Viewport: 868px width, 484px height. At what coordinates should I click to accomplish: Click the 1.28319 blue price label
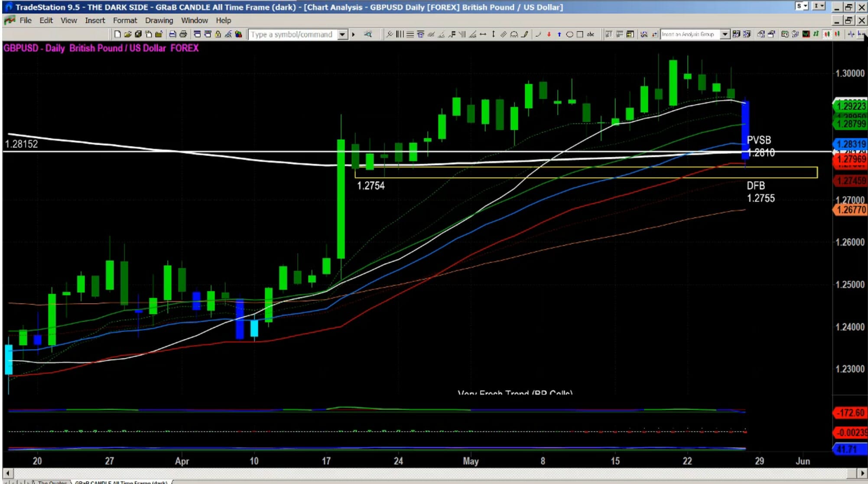[851, 144]
